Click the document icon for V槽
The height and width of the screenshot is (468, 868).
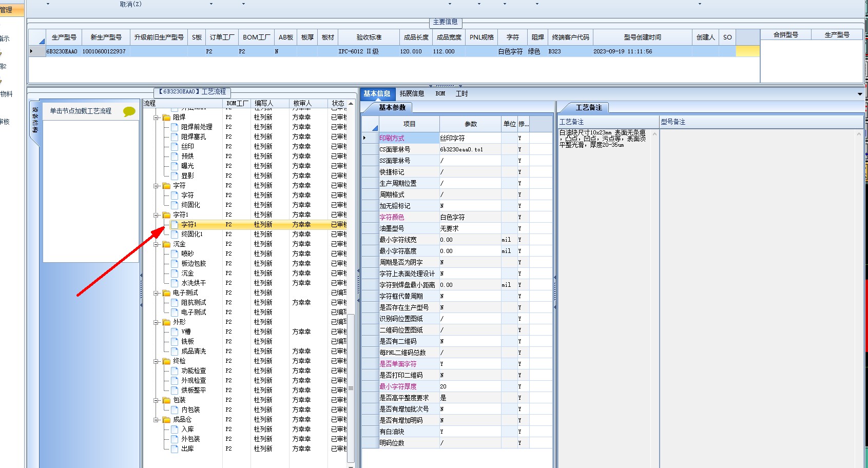tap(175, 331)
